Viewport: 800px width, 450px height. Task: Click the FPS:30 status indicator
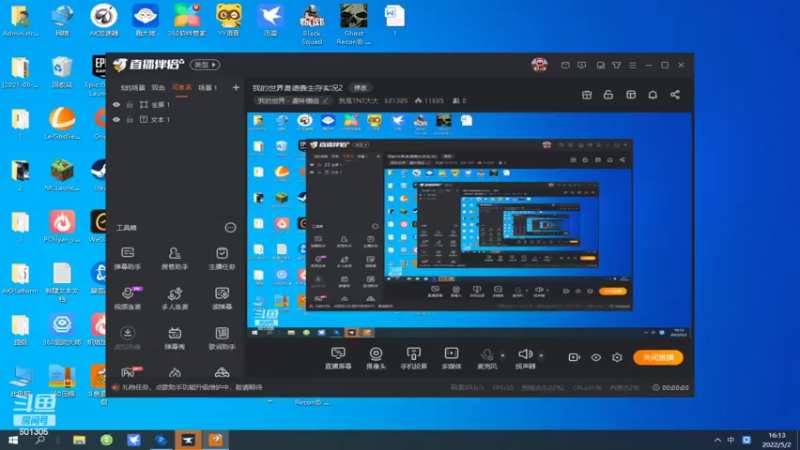[503, 388]
